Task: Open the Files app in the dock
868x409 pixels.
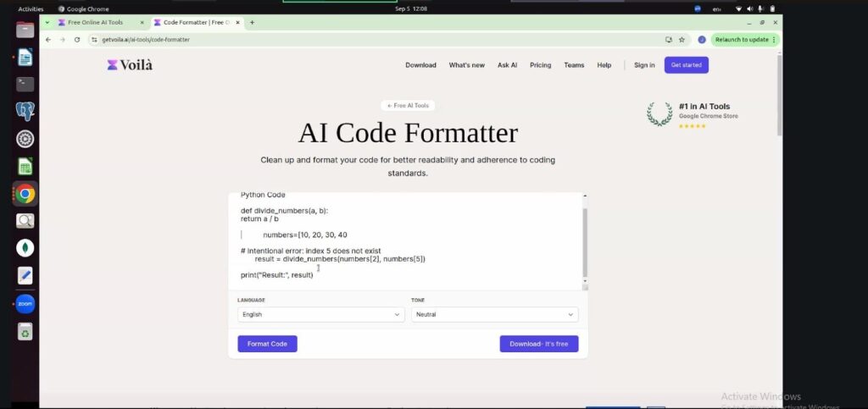Action: tap(25, 30)
